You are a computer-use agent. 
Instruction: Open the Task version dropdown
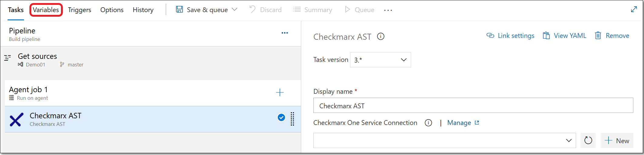380,60
